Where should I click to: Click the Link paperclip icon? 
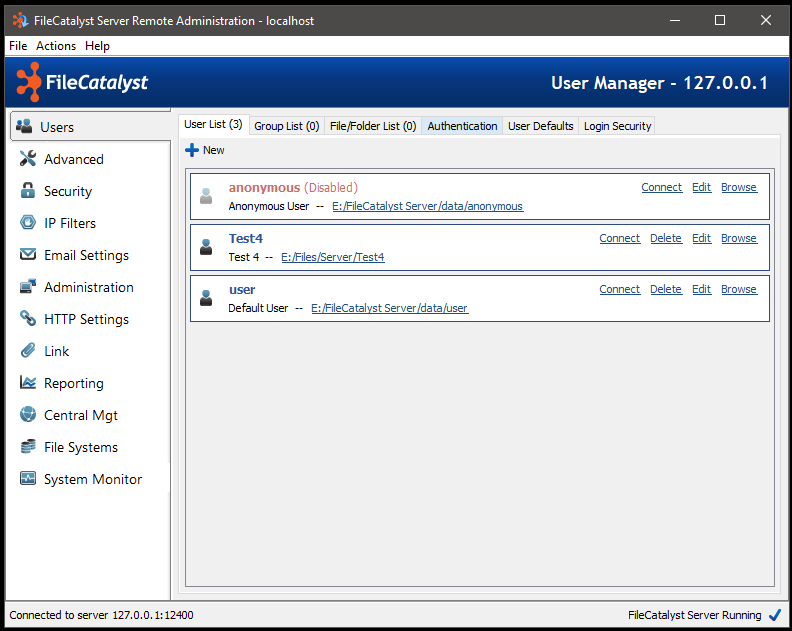[27, 351]
